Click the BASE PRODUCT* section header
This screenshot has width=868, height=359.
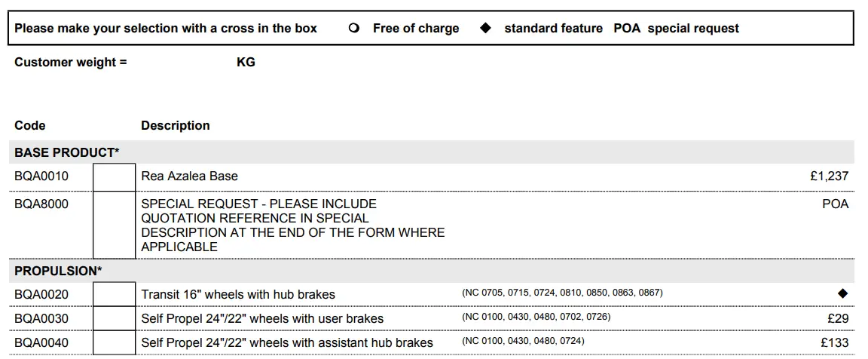(x=67, y=152)
